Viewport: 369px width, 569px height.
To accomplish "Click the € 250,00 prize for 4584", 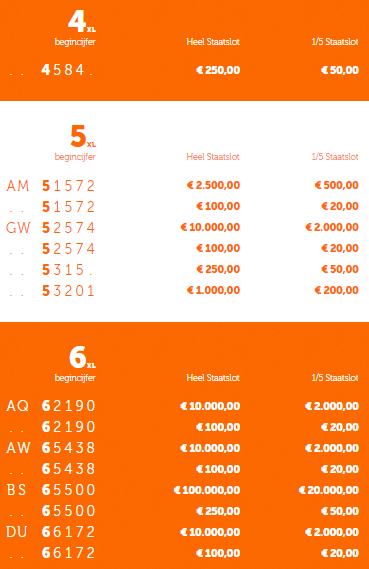I will click(218, 70).
